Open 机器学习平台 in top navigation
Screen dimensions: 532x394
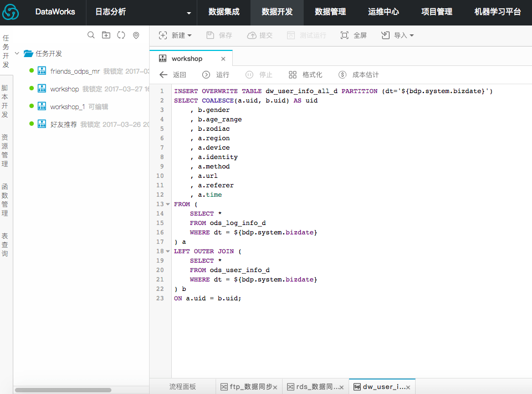(498, 12)
